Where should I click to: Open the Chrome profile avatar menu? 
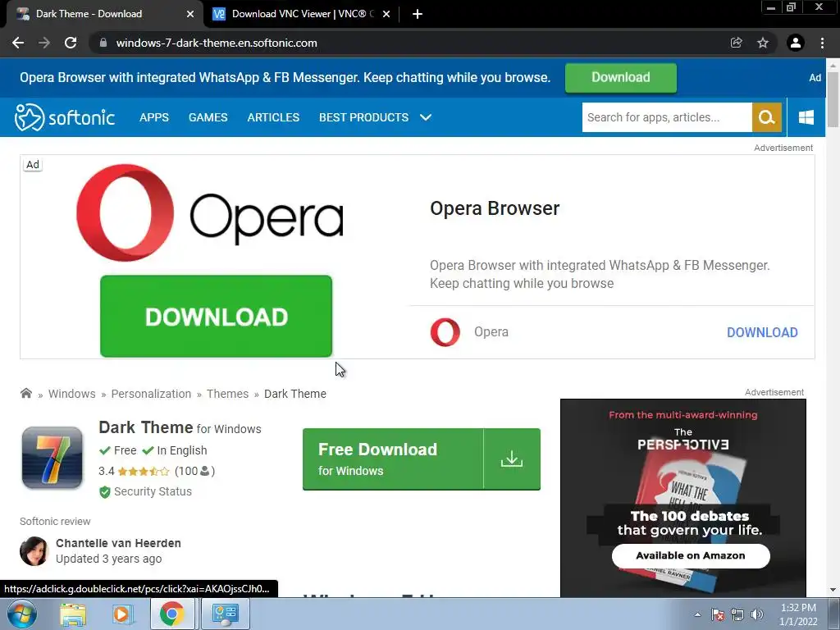point(796,43)
